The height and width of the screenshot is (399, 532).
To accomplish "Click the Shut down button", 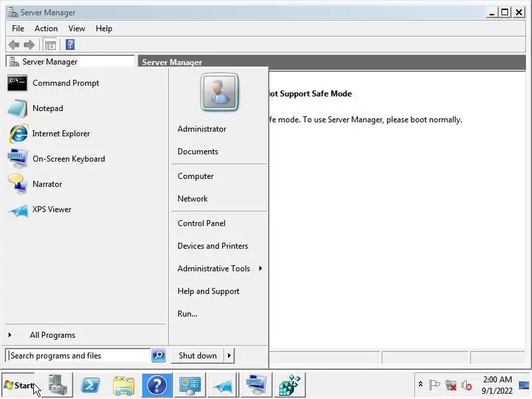I will pyautogui.click(x=198, y=356).
